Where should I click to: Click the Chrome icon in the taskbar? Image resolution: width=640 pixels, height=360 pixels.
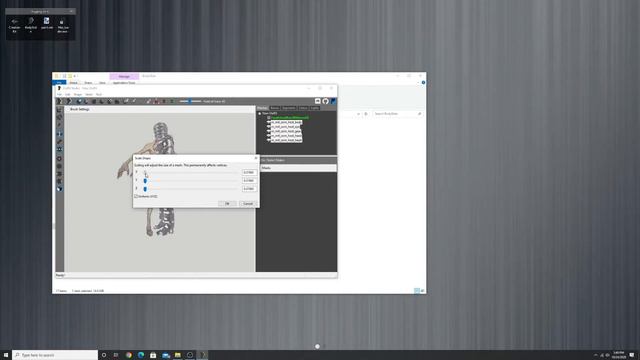point(129,355)
